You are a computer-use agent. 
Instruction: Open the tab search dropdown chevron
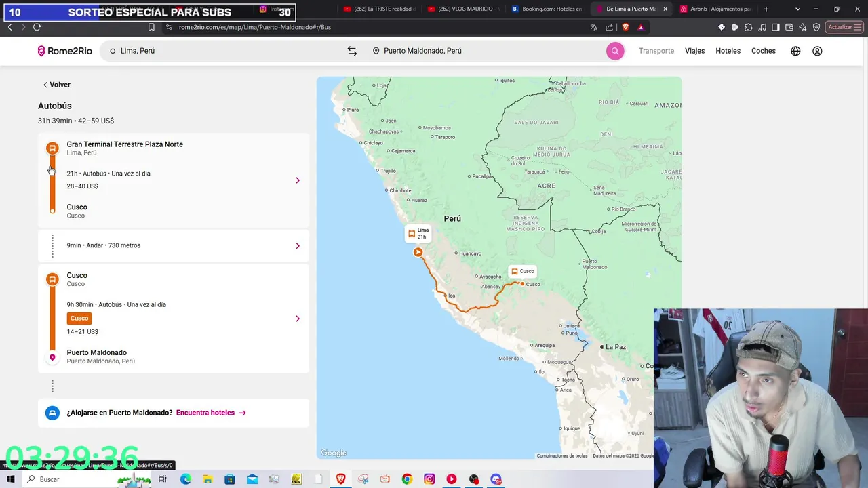pos(797,9)
